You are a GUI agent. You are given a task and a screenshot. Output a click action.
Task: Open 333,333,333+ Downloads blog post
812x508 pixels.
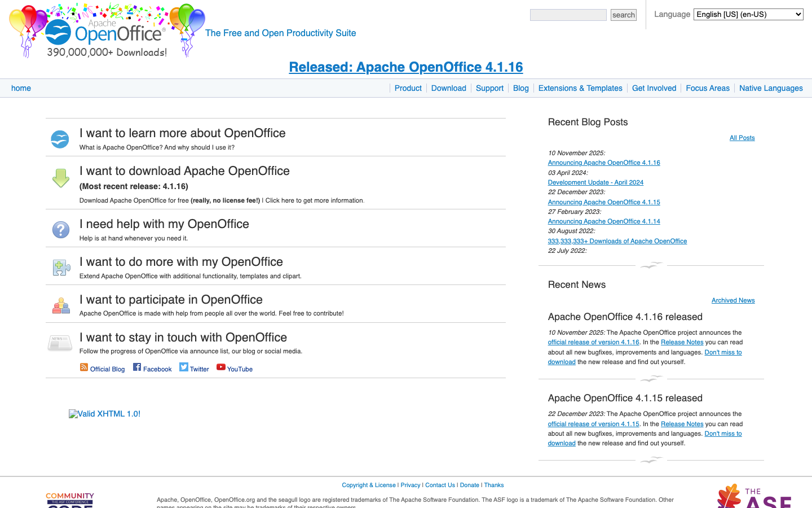click(x=617, y=241)
